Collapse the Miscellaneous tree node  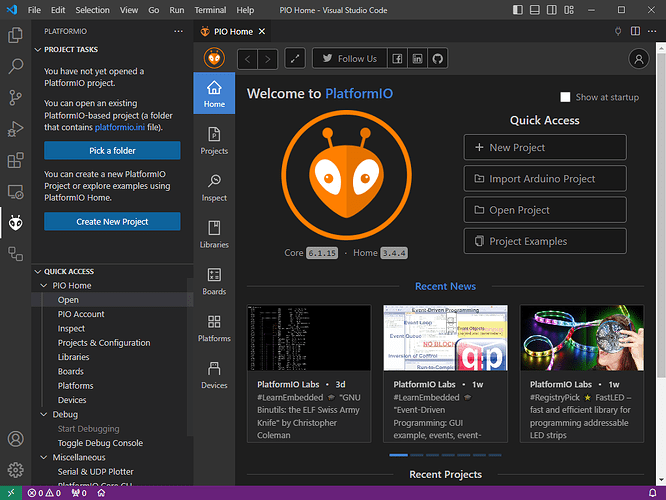[x=44, y=457]
